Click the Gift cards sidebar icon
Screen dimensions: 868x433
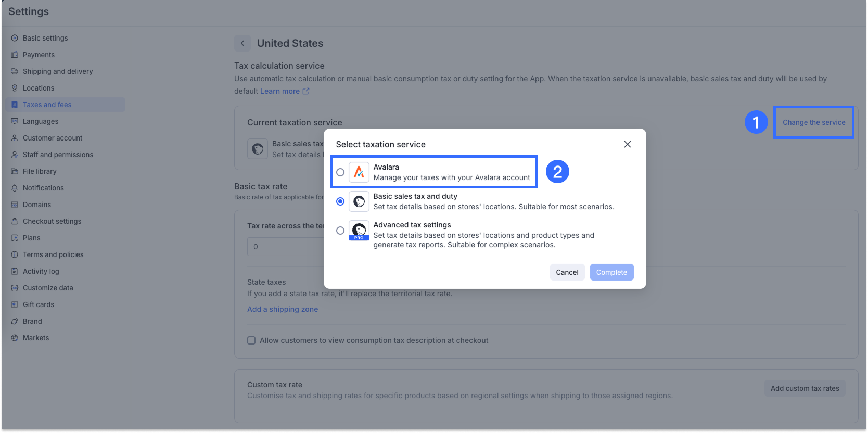(15, 304)
